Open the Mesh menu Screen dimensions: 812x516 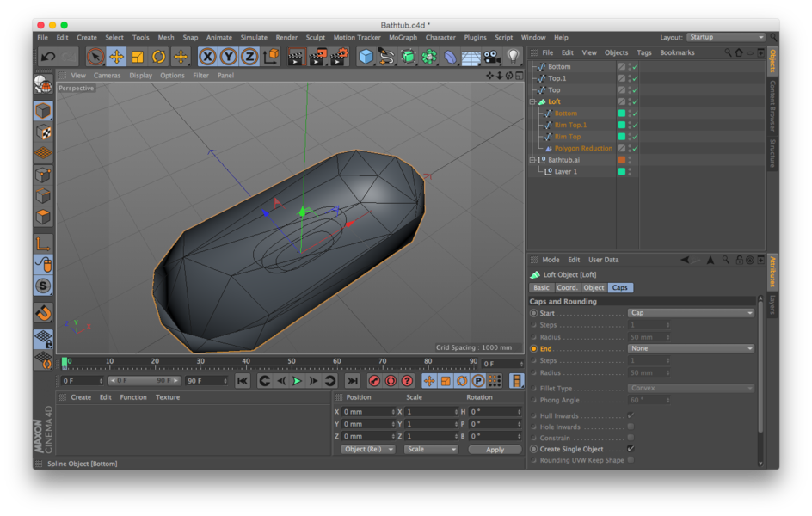tap(166, 38)
